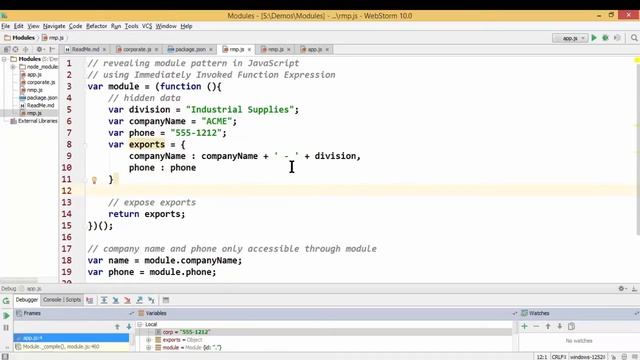Select the corp = "555-1212" variable

186,332
